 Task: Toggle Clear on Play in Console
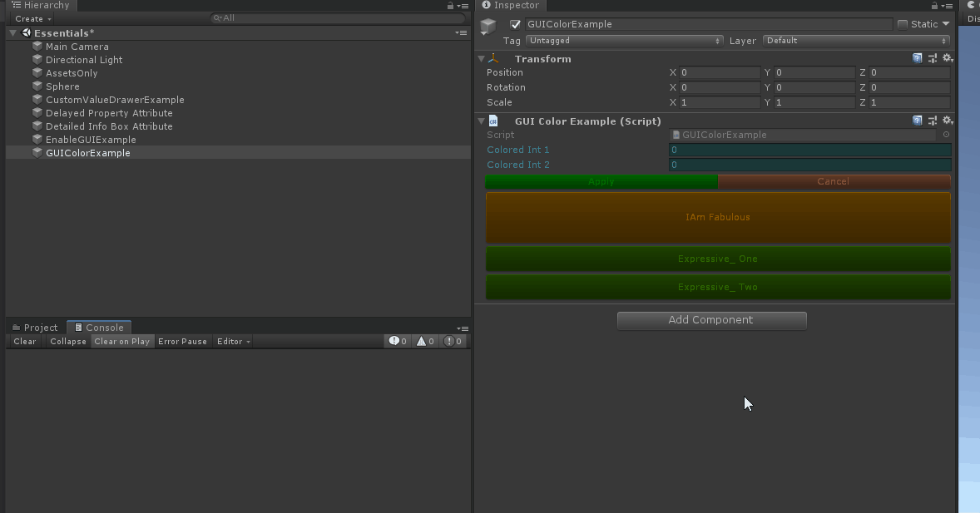(x=122, y=341)
